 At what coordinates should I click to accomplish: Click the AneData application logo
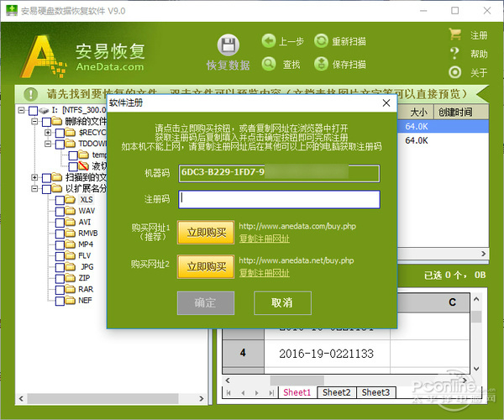pos(44,56)
